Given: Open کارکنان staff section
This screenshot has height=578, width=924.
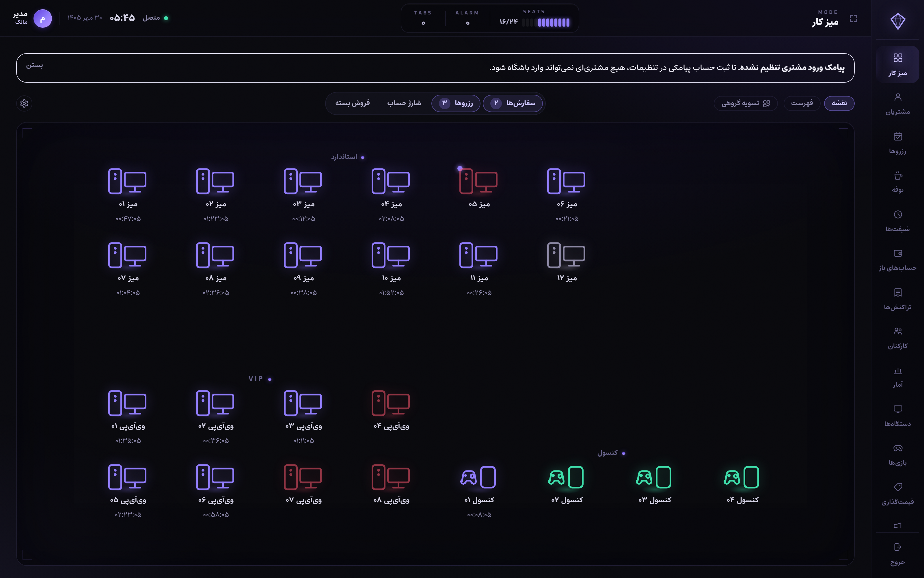Looking at the screenshot, I should click(x=897, y=338).
